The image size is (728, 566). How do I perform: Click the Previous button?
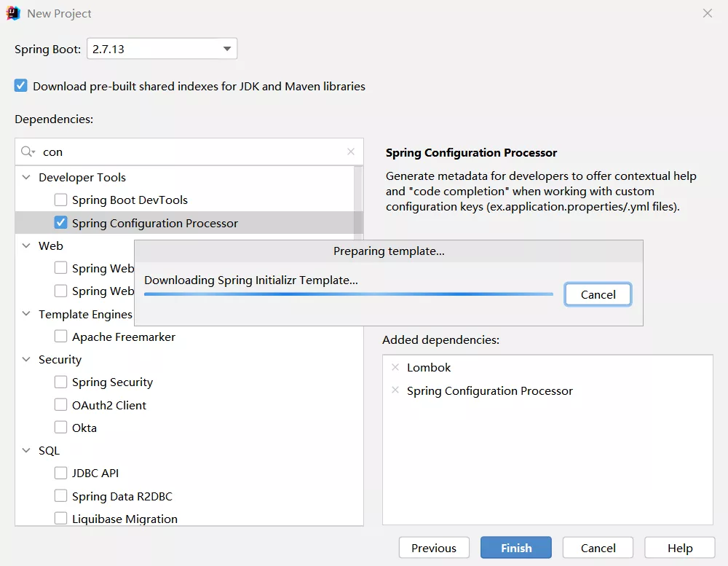[x=434, y=548]
